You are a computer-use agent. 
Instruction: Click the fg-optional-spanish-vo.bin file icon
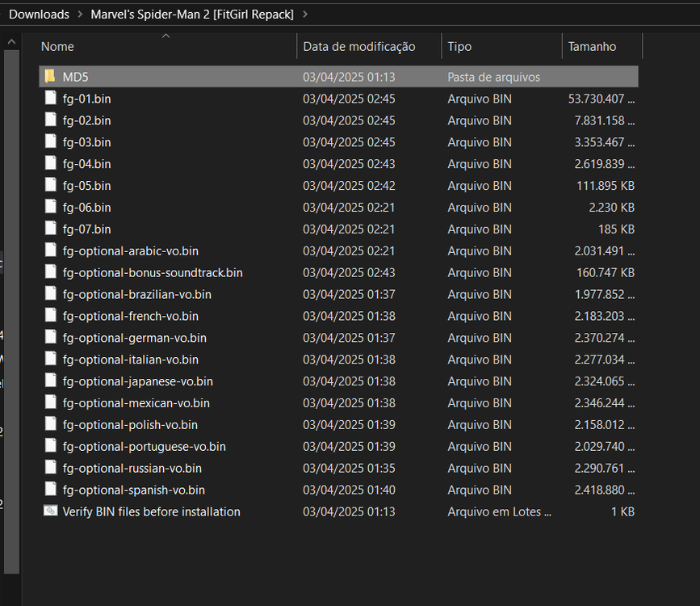(50, 490)
